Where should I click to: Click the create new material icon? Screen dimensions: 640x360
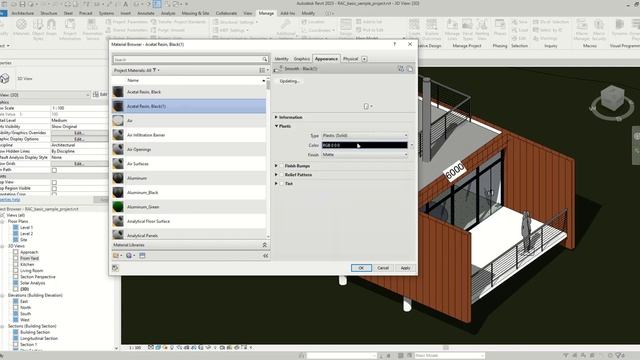point(129,256)
